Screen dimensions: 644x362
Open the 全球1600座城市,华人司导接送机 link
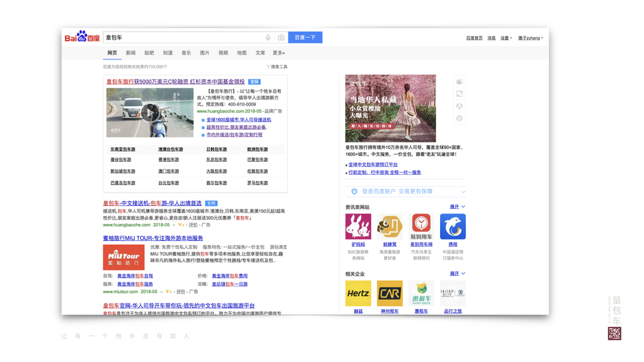[x=238, y=120]
